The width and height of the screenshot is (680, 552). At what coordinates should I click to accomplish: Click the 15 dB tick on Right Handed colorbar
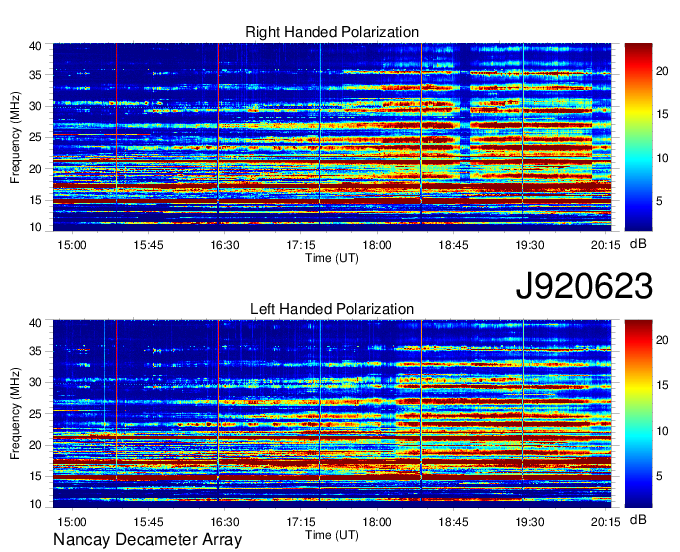point(662,114)
